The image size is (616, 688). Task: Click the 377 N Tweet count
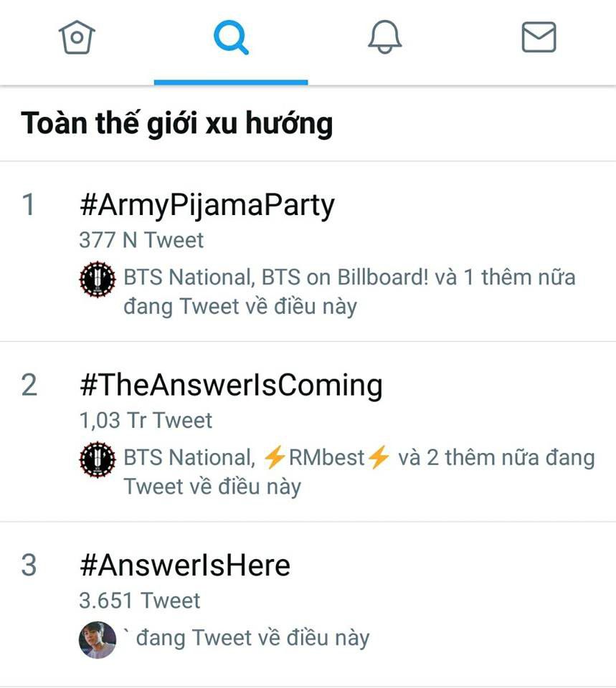tap(141, 240)
